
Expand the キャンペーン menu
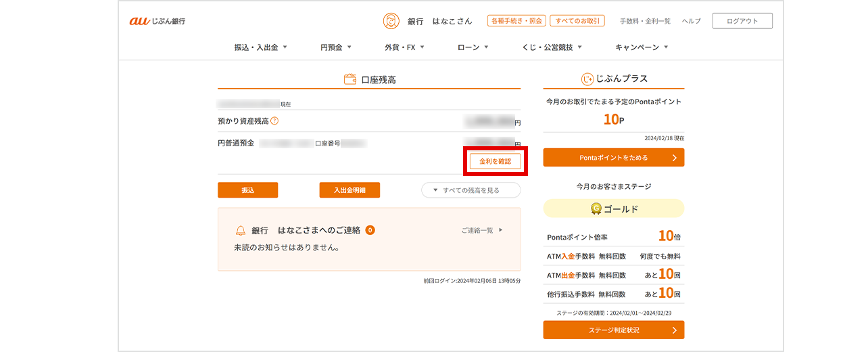[642, 47]
